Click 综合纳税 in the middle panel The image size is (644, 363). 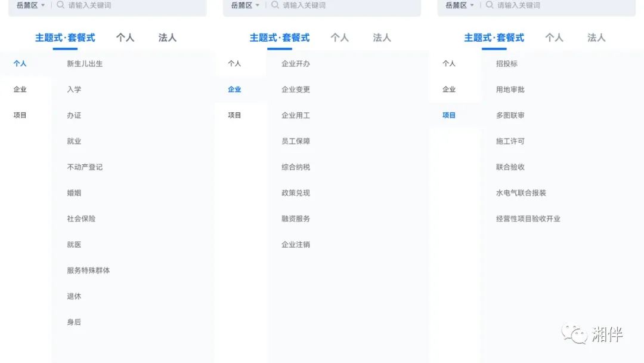coord(295,167)
